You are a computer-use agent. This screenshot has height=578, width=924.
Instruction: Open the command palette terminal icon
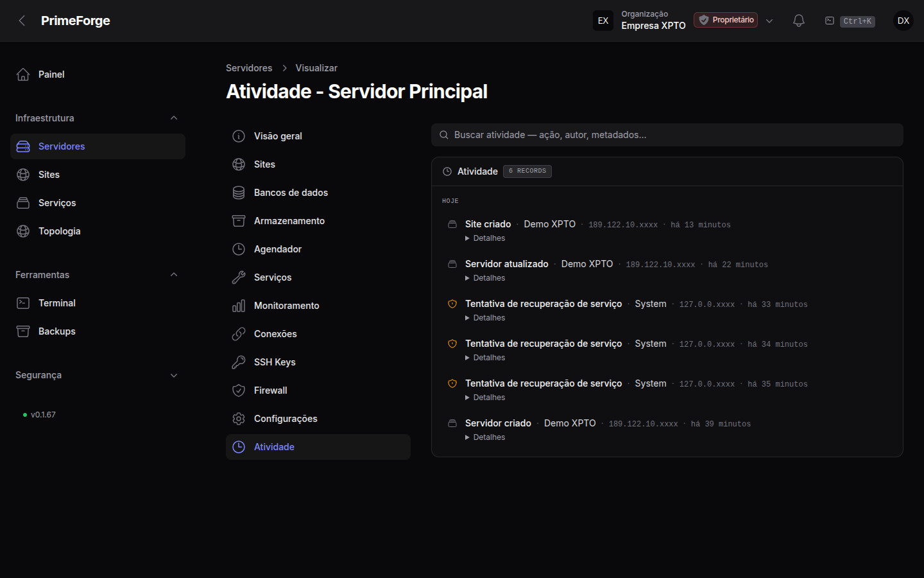829,21
